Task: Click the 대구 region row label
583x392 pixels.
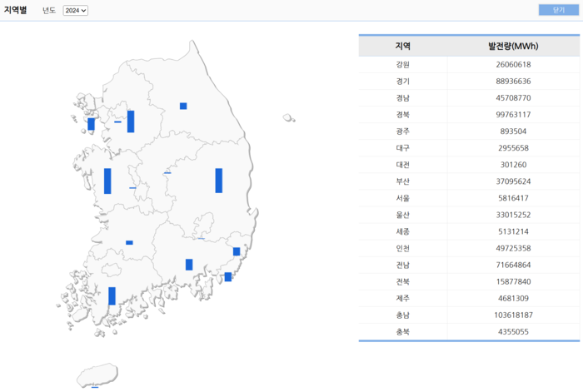Action: (x=402, y=148)
